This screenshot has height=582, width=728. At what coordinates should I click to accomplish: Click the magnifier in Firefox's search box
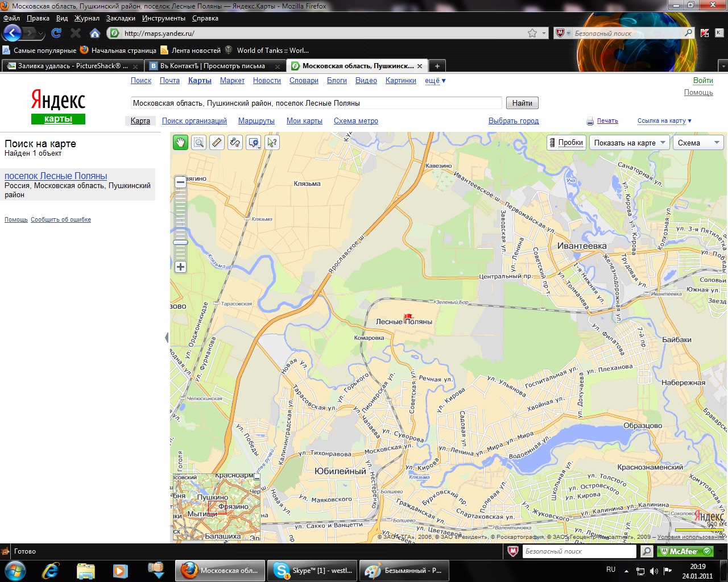coord(688,33)
